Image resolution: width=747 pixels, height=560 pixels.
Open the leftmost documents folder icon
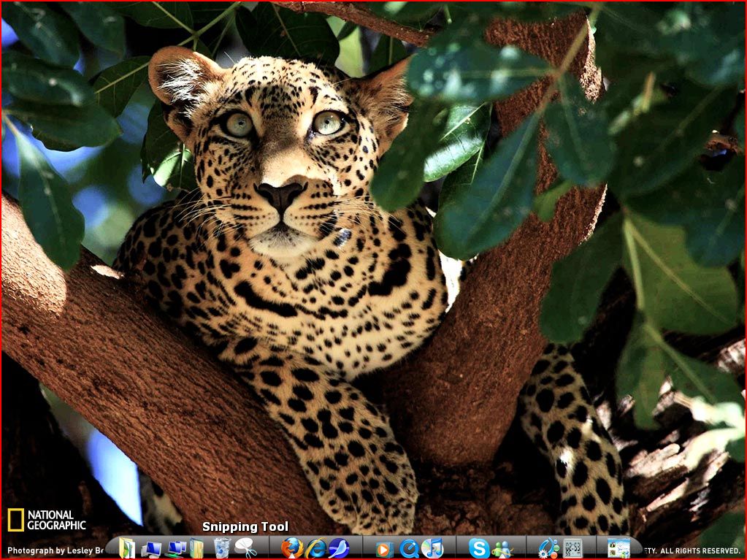[x=127, y=548]
